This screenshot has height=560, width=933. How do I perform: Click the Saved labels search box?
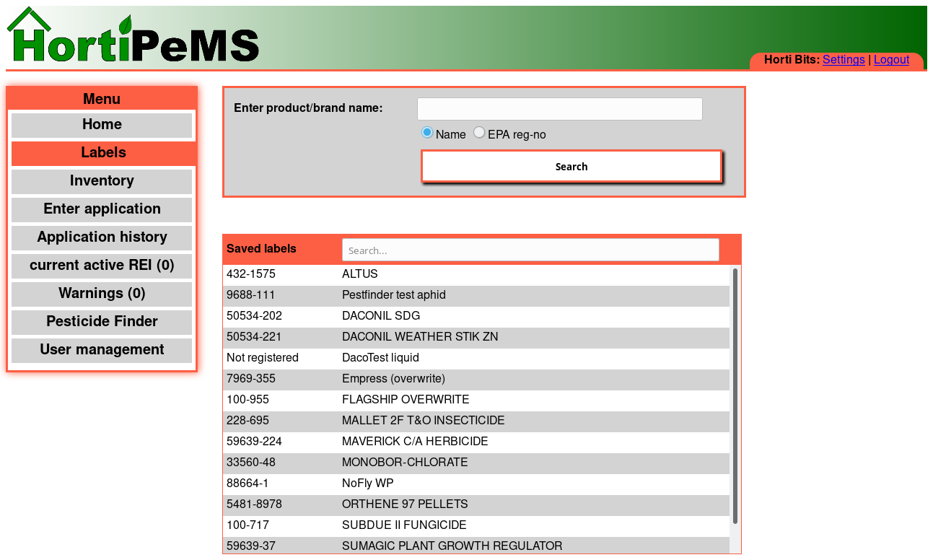[x=530, y=249]
